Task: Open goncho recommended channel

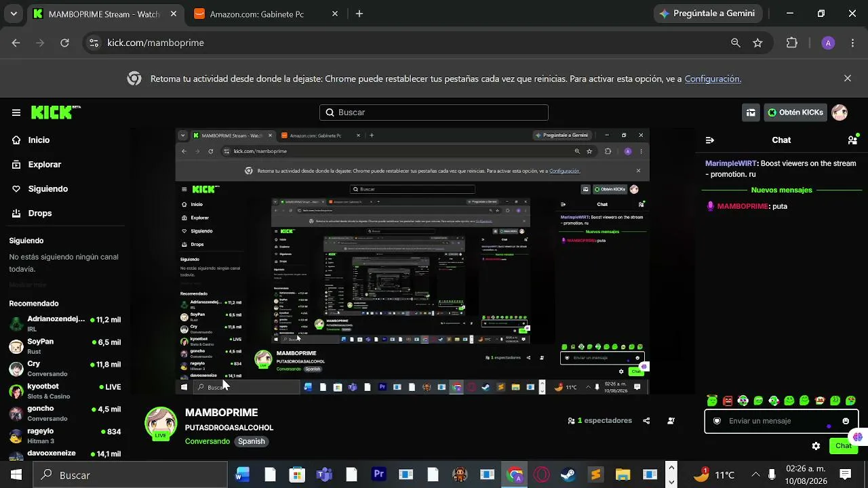Action: click(x=64, y=413)
